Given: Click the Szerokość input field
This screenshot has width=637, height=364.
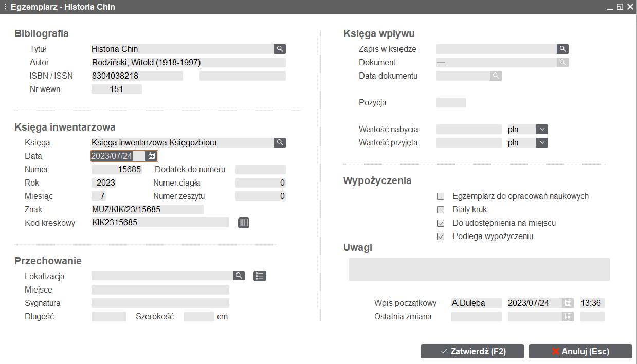Looking at the screenshot, I should (x=199, y=316).
